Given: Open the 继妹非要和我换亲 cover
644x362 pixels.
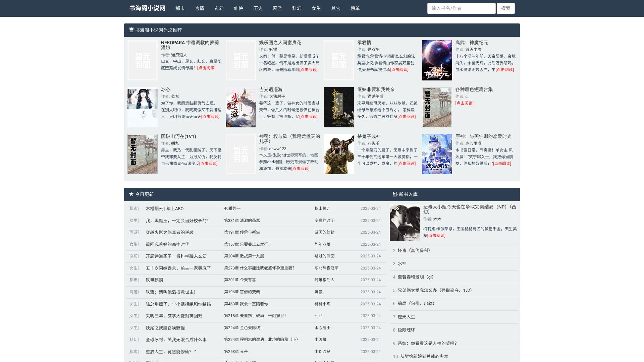Looking at the screenshot, I should pos(338,107).
